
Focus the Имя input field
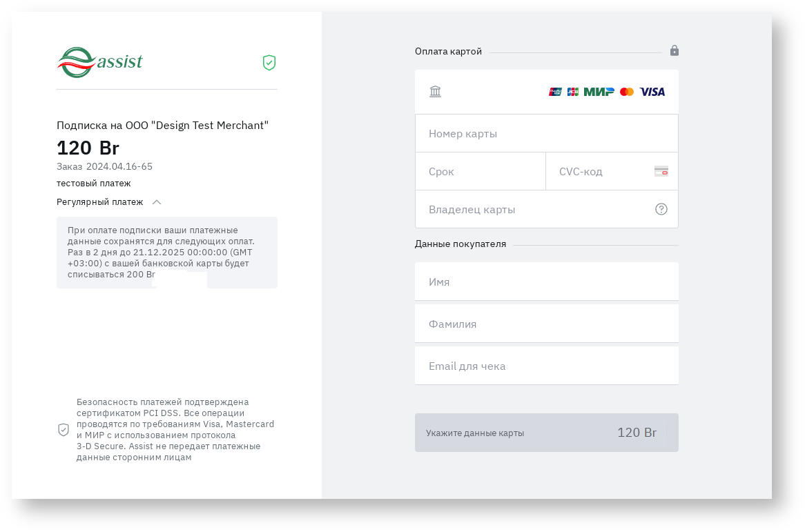[x=546, y=282]
